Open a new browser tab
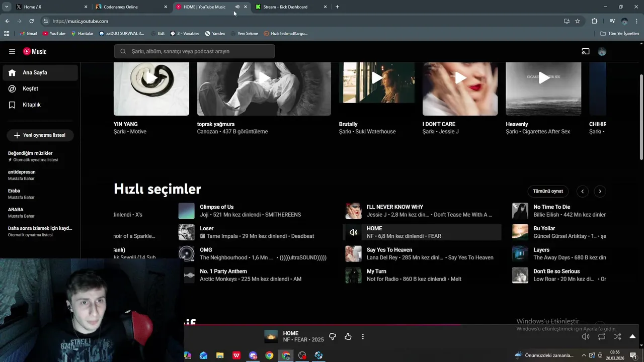The width and height of the screenshot is (644, 362). (x=337, y=7)
